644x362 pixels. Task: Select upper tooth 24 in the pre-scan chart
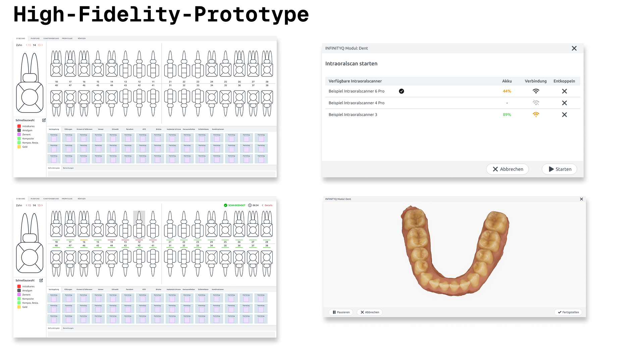click(212, 64)
